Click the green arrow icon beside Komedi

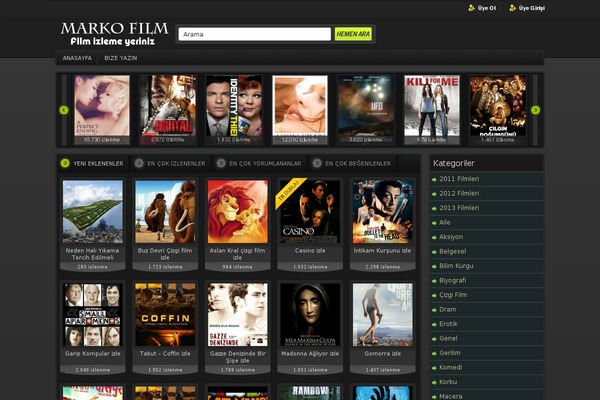click(x=434, y=368)
